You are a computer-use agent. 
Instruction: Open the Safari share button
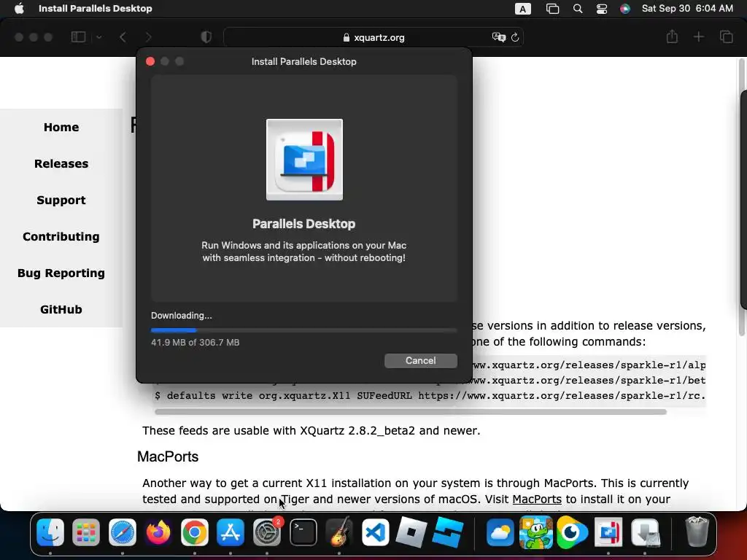672,36
